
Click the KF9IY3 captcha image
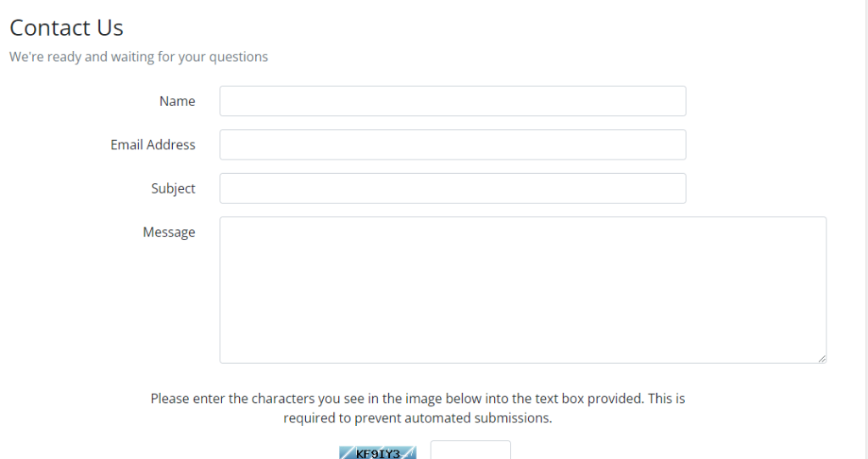(x=377, y=453)
